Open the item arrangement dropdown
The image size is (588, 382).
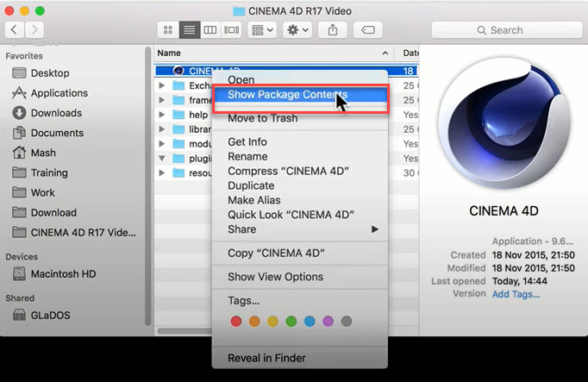[262, 30]
